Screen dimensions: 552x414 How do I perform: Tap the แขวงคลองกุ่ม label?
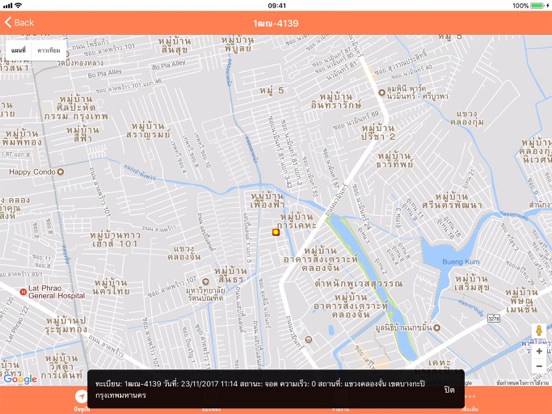[x=467, y=118]
